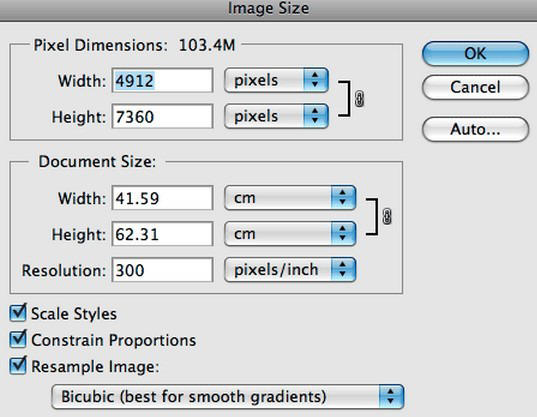Click the document Width field showing 41.59
This screenshot has width=537, height=417.
(x=162, y=198)
